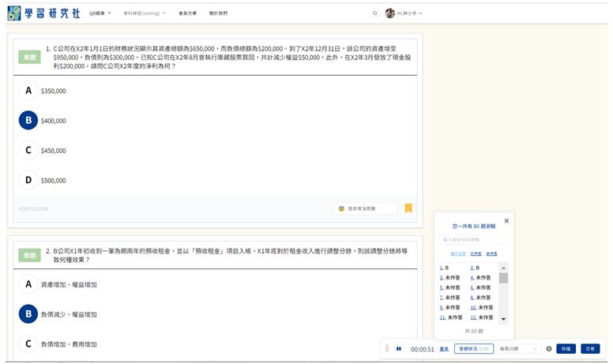This screenshot has height=364, width=613.
Task: Choose option D $500,000 for question 1
Action: 28,180
